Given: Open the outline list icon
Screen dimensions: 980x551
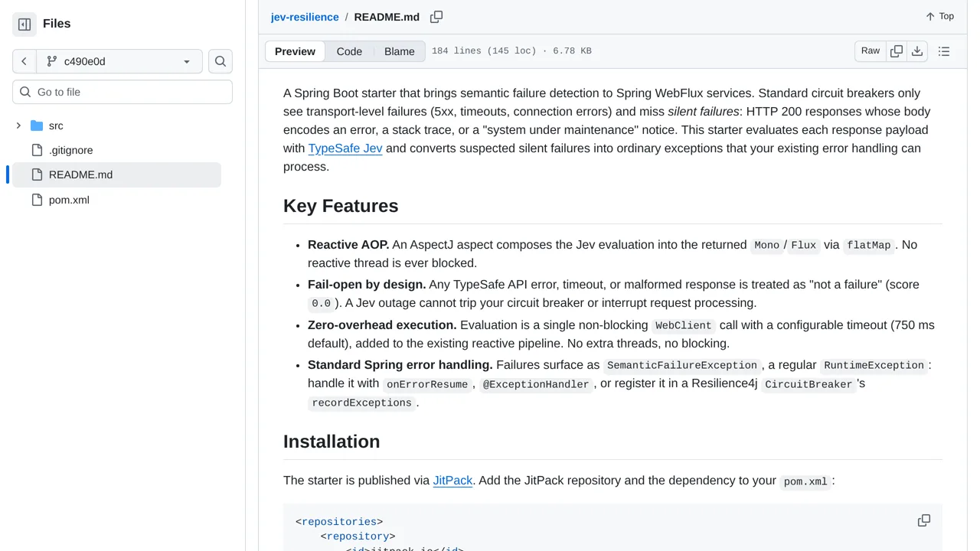Looking at the screenshot, I should (944, 51).
